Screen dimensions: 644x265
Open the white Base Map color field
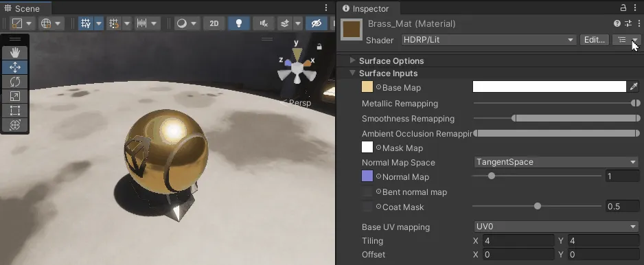pyautogui.click(x=549, y=87)
